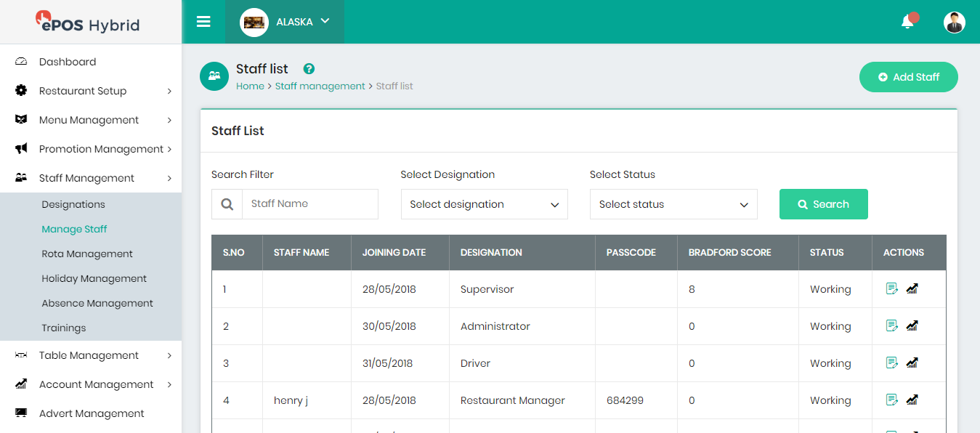The width and height of the screenshot is (980, 433).
Task: Click the Staff list page icon
Action: [x=214, y=76]
